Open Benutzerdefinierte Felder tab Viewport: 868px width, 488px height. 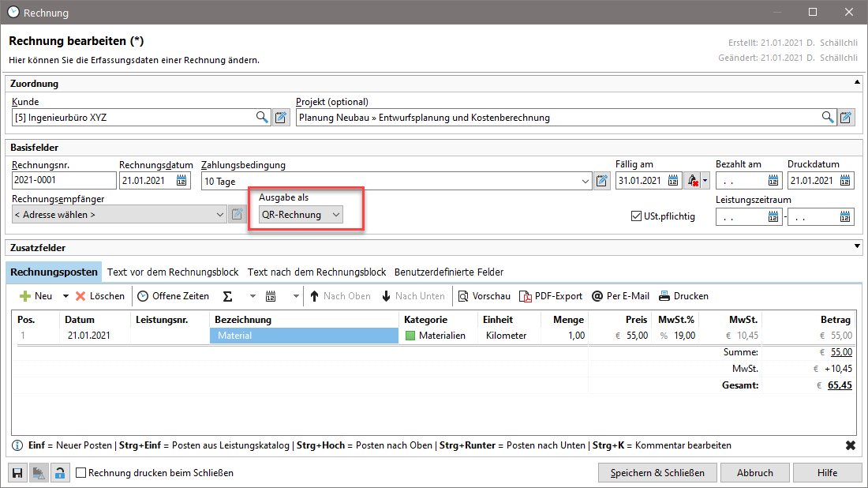click(x=449, y=272)
